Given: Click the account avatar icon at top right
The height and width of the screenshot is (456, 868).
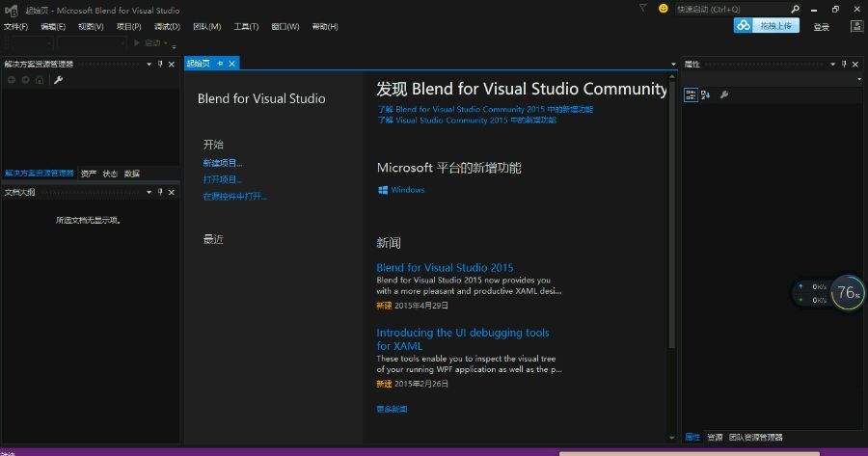Looking at the screenshot, I should pos(856,26).
